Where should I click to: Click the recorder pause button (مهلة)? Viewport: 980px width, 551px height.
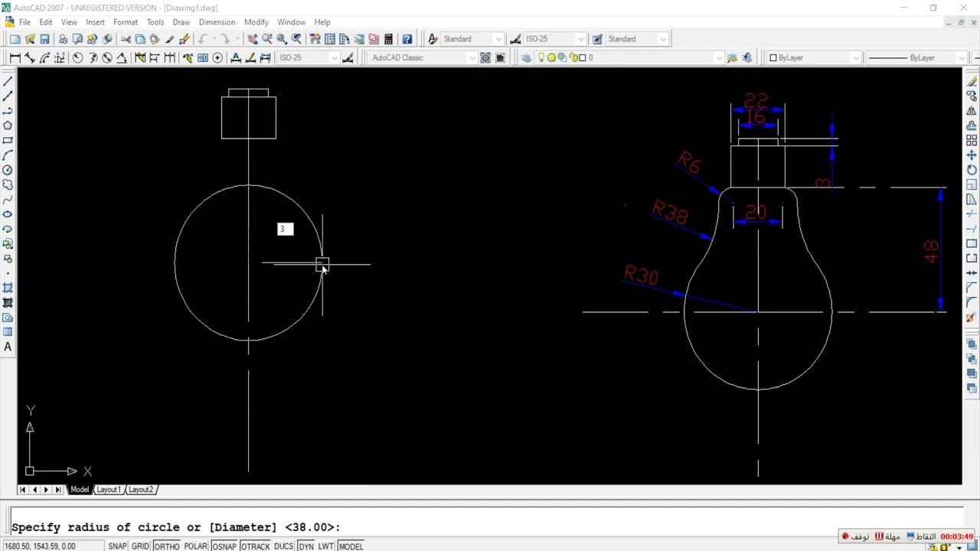point(888,536)
